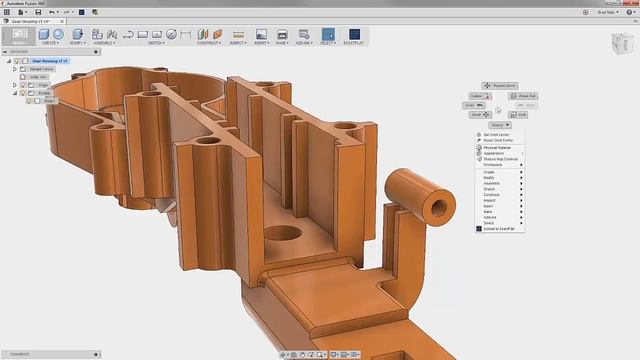Click the Comments panel pin dot

tap(96, 354)
